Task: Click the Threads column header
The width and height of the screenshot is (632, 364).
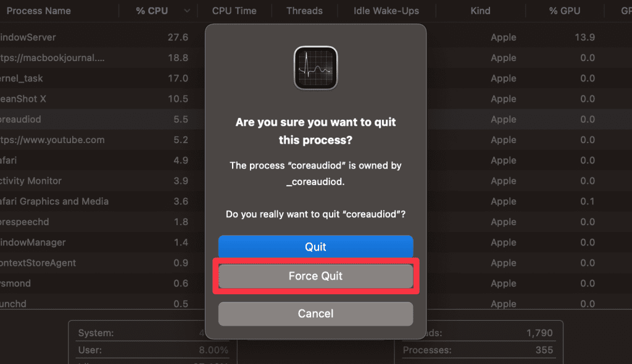Action: tap(304, 11)
